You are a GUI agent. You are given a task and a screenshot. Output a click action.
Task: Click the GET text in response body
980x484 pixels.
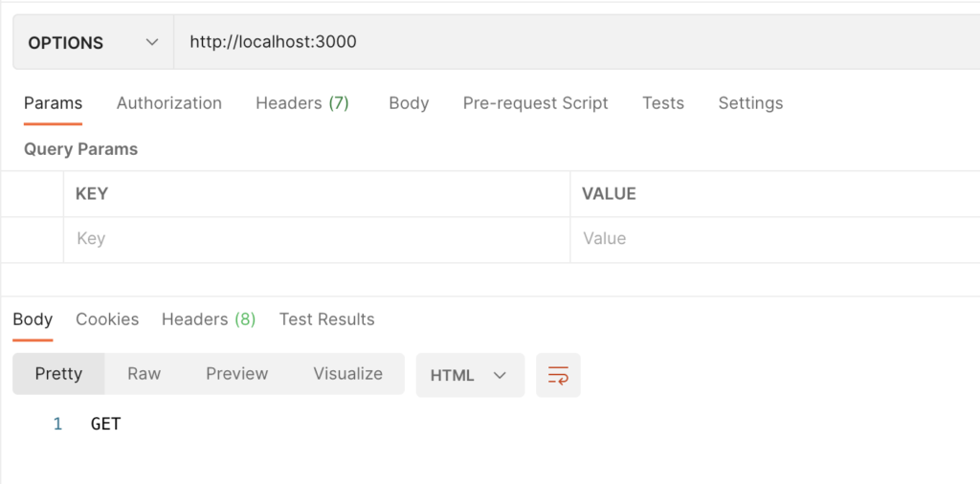click(105, 425)
